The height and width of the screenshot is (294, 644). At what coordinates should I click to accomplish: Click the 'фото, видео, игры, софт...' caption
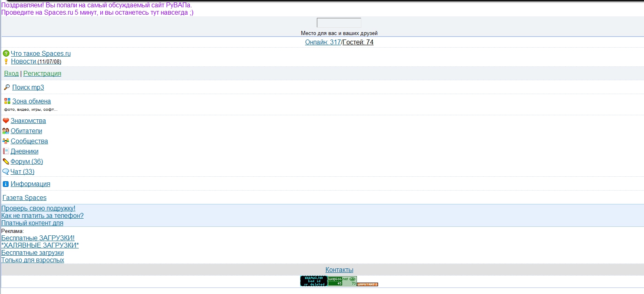tap(31, 109)
